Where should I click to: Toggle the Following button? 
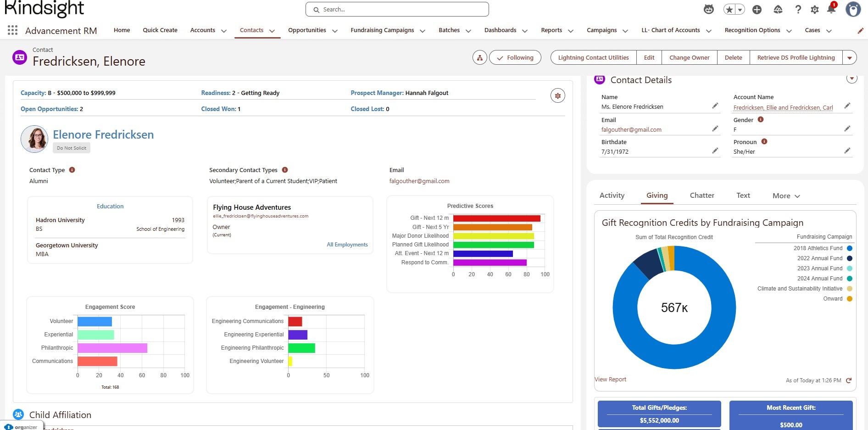coord(515,58)
